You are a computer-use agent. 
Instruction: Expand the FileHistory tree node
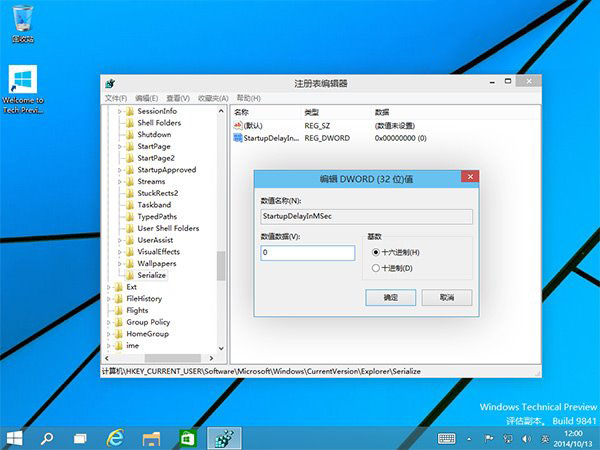click(108, 298)
